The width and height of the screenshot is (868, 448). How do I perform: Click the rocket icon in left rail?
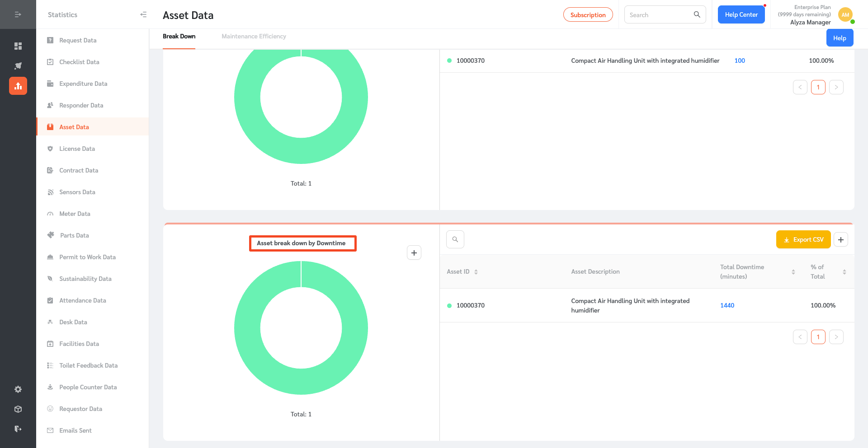click(18, 66)
